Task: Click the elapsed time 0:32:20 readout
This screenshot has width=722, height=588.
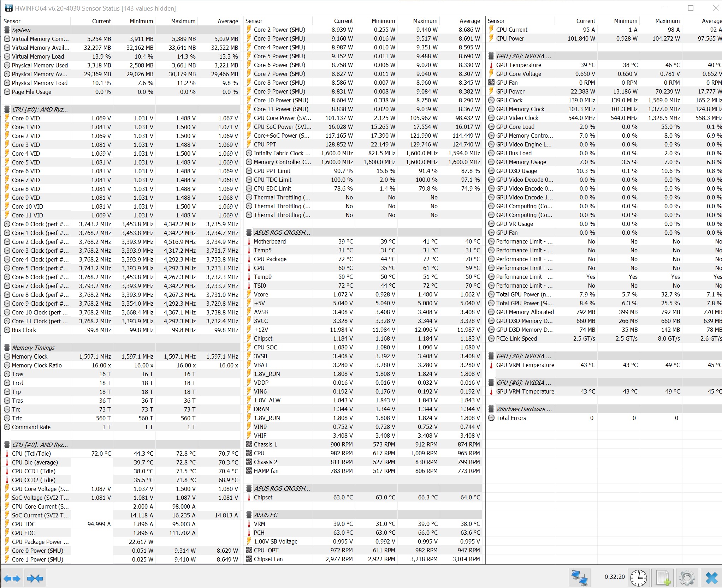Action: [x=614, y=577]
